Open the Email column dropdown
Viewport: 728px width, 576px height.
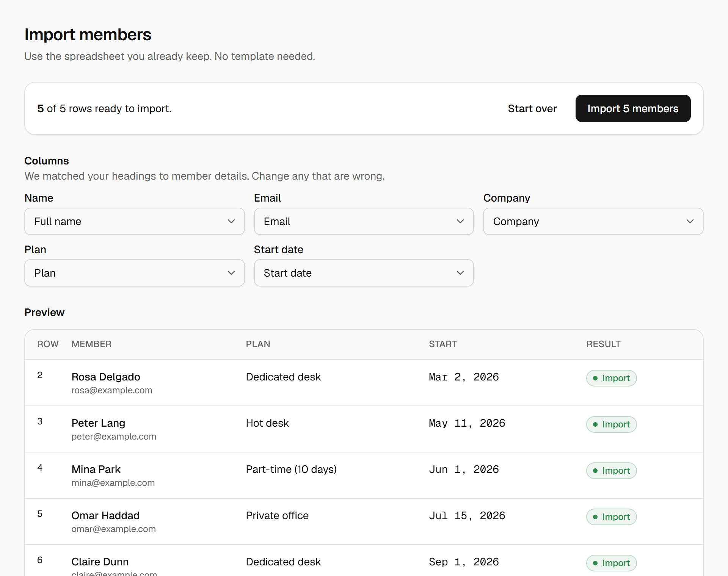pos(364,221)
